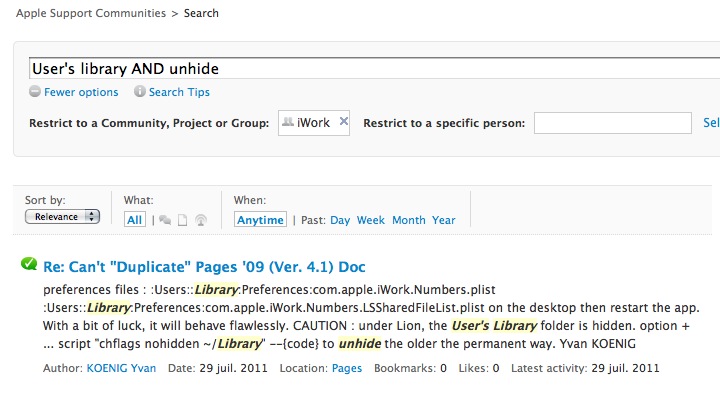Filter results to past Year
This screenshot has width=720, height=411.
444,220
